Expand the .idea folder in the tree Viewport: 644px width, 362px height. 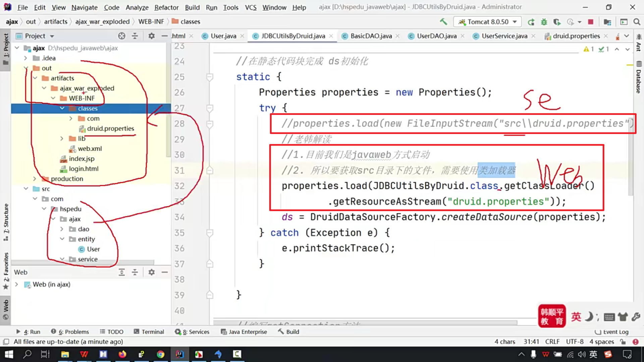pyautogui.click(x=26, y=58)
